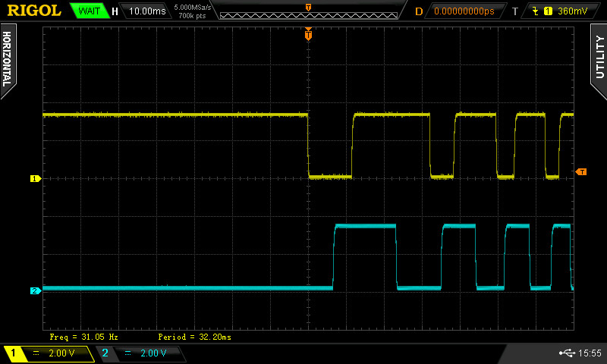
Task: Click the orange D delay icon
Action: [x=418, y=11]
